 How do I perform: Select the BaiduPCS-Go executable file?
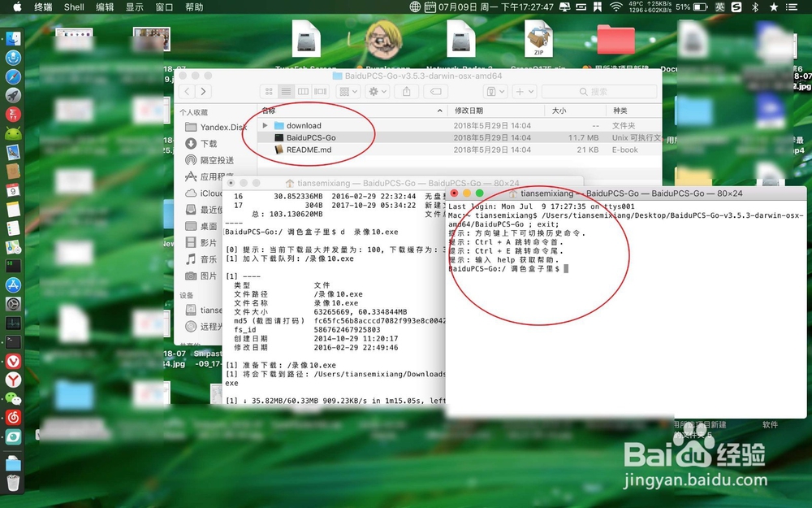[x=460, y=137]
